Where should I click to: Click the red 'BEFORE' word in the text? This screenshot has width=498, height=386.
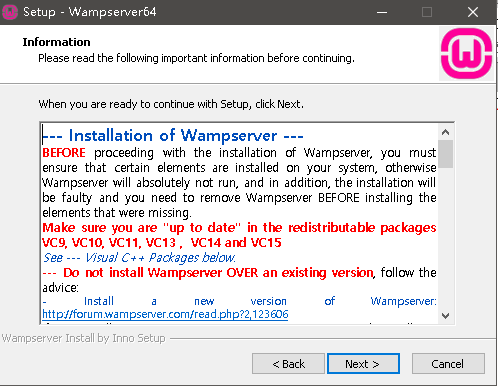click(64, 153)
